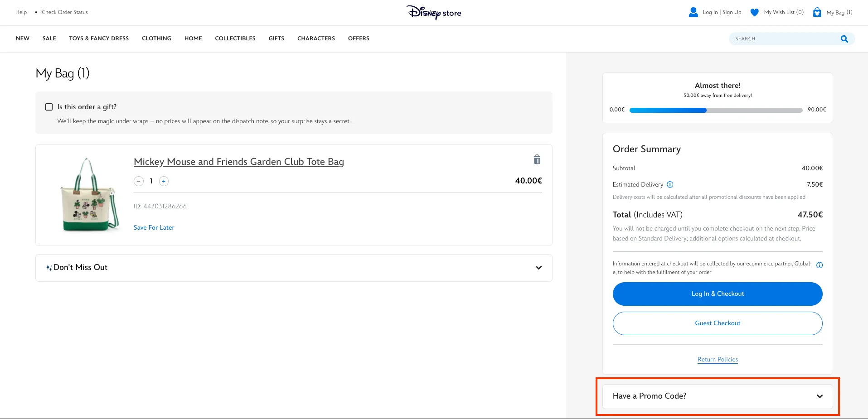Screen dimensions: 868x419
Task: Expand the Don't Miss Out section
Action: click(x=294, y=268)
